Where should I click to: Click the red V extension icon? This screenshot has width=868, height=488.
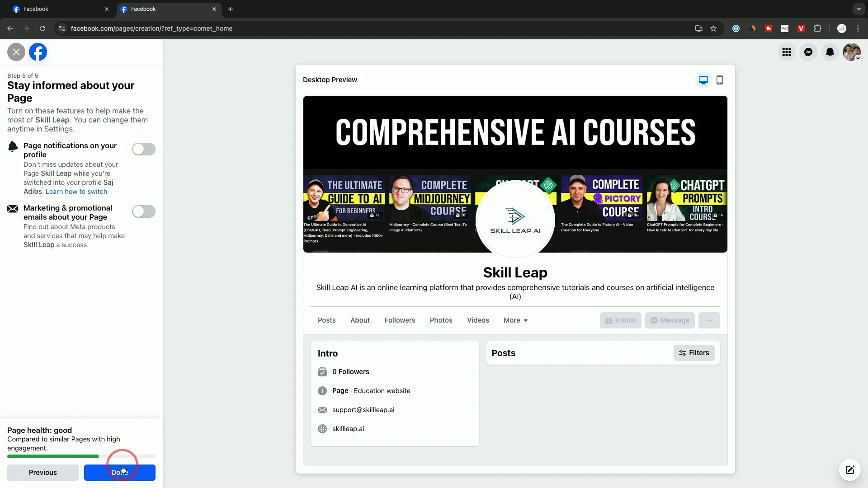point(801,28)
